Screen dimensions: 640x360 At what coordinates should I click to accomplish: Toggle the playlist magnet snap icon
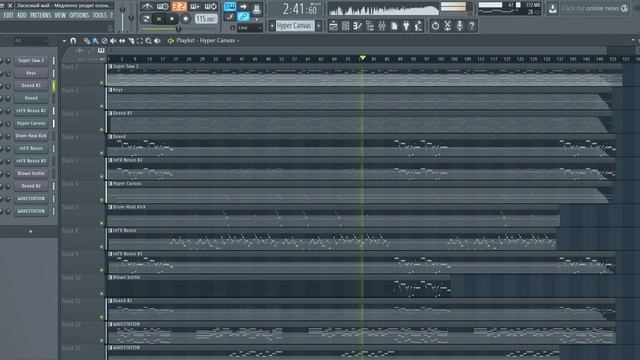[x=73, y=41]
